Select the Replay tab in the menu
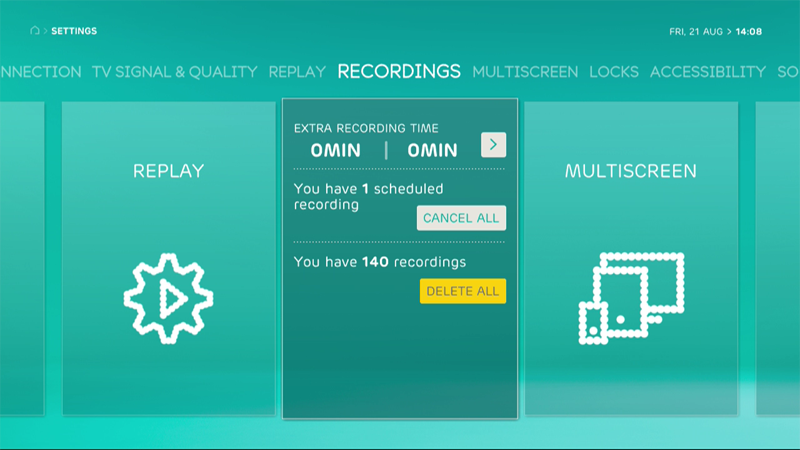Image resolution: width=800 pixels, height=450 pixels. click(297, 72)
